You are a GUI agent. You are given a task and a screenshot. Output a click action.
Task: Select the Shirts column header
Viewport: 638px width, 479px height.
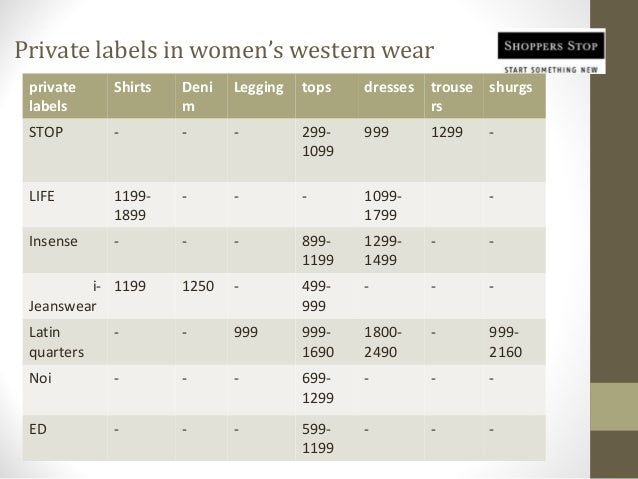tap(133, 88)
